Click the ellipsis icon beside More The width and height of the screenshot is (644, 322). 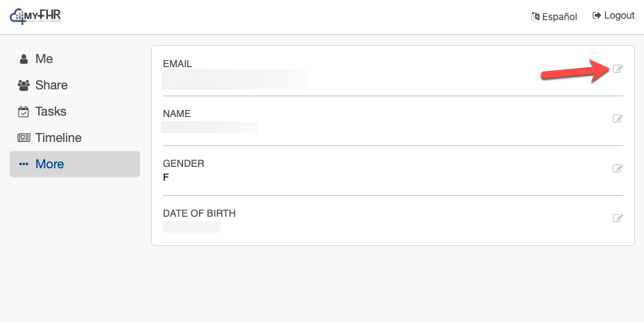(24, 165)
